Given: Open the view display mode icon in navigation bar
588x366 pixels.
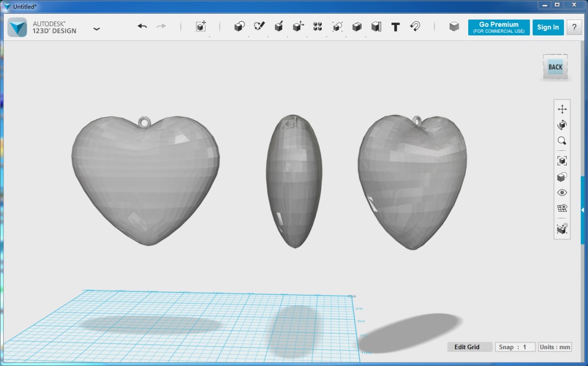Looking at the screenshot, I should (562, 176).
